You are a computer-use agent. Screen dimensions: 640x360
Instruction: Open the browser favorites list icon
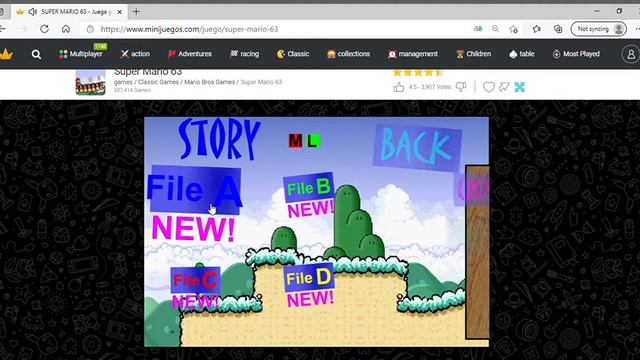pyautogui.click(x=537, y=29)
